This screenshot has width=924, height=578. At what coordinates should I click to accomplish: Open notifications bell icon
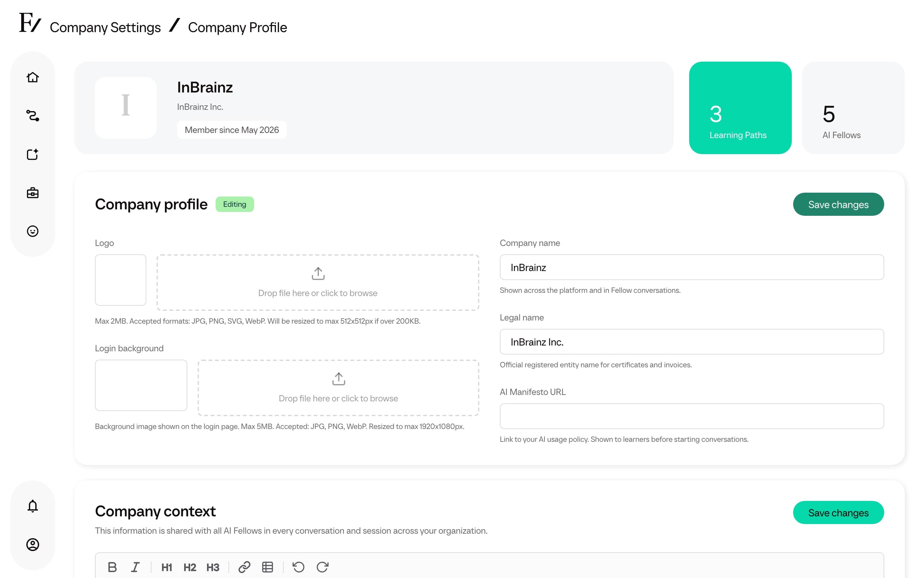coord(32,506)
